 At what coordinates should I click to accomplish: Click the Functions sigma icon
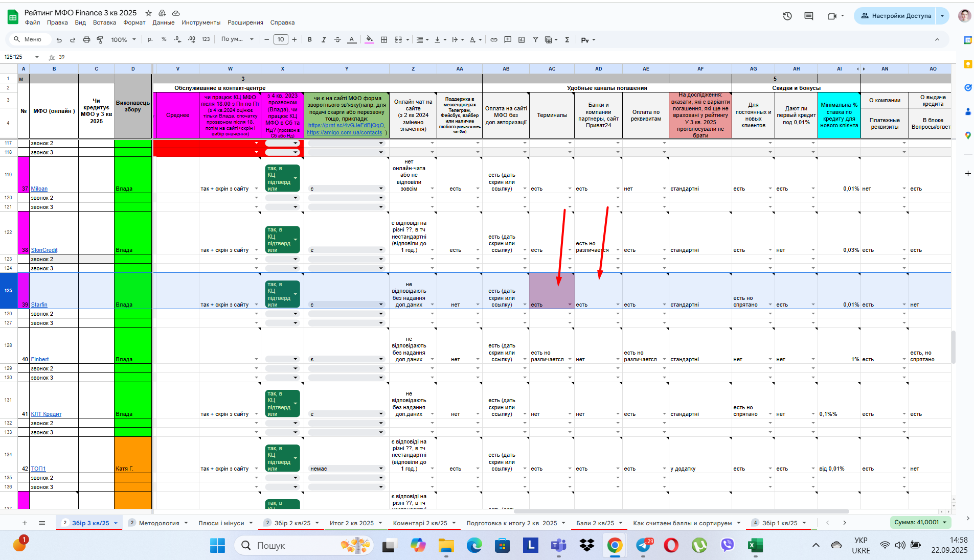point(567,39)
